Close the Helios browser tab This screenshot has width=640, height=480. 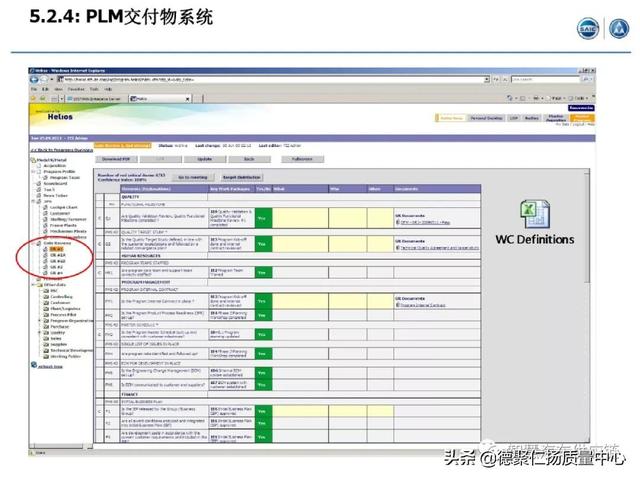point(188,99)
